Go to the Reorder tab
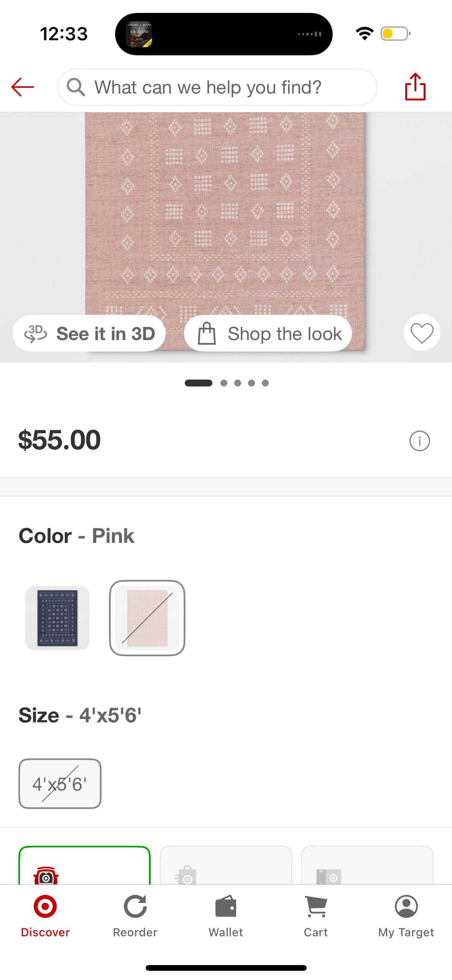Screen dimensions: 452x980 (x=135, y=916)
